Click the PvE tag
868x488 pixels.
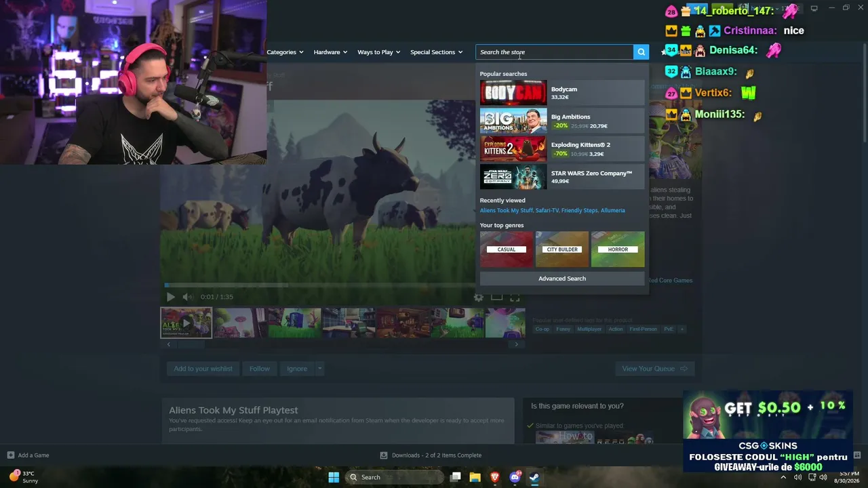[669, 329]
